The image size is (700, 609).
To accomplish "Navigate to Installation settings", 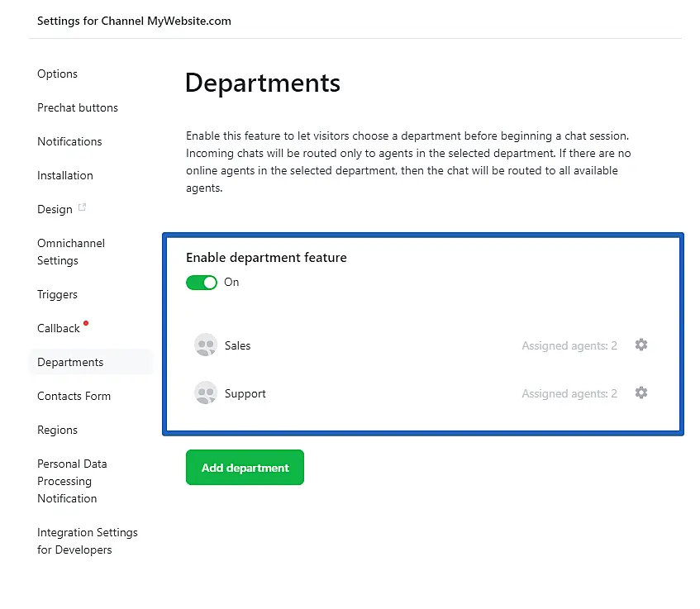I will point(65,175).
